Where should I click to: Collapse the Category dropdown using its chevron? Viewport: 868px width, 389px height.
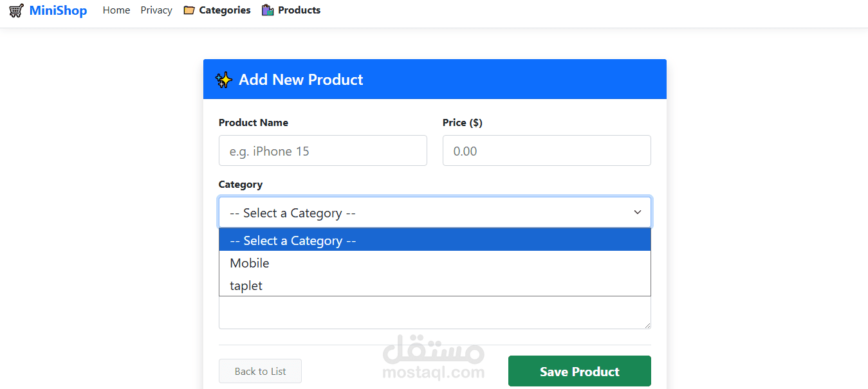(x=638, y=212)
